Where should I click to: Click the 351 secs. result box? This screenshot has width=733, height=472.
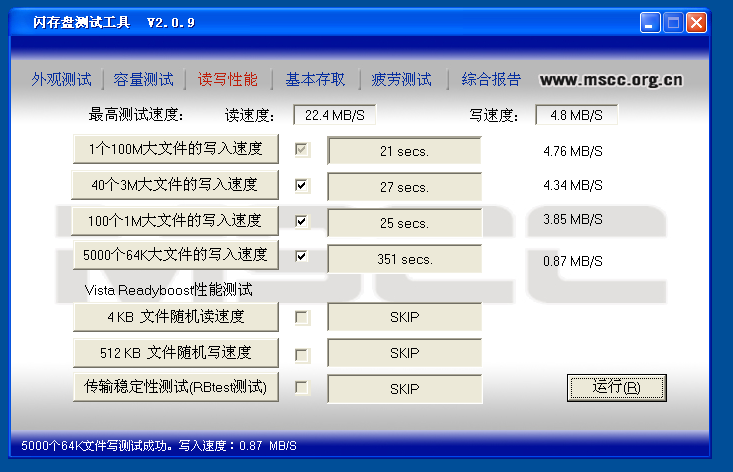click(404, 259)
